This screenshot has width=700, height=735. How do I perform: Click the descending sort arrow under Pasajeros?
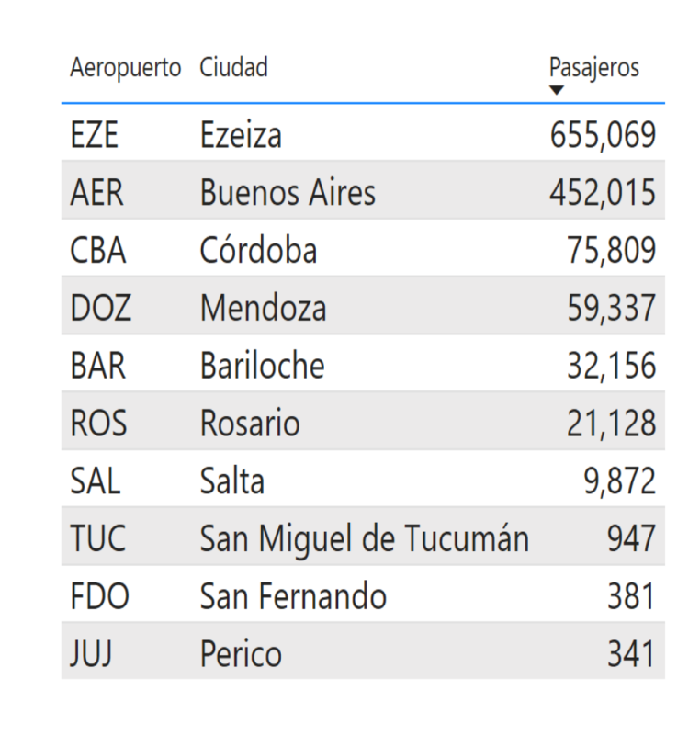(556, 90)
